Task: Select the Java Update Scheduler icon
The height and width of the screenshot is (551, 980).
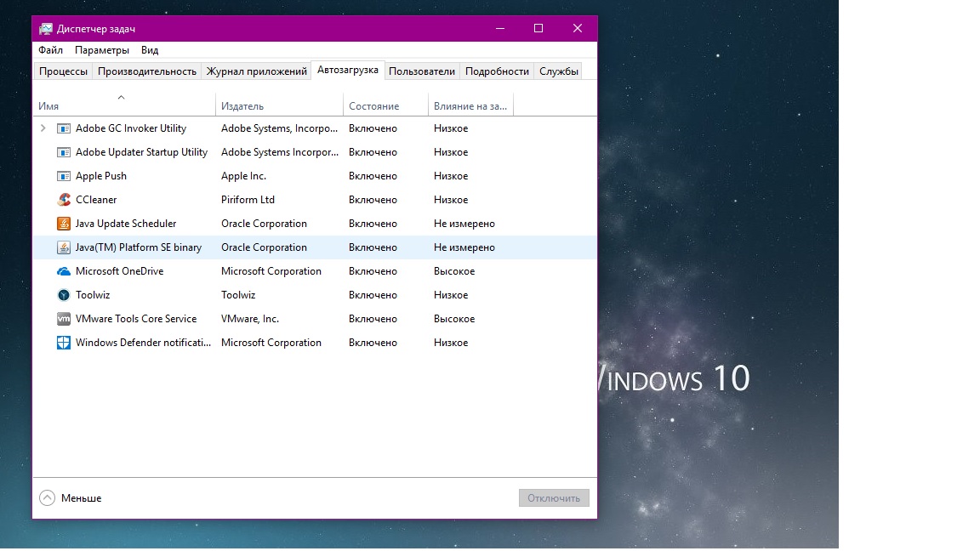Action: click(64, 224)
